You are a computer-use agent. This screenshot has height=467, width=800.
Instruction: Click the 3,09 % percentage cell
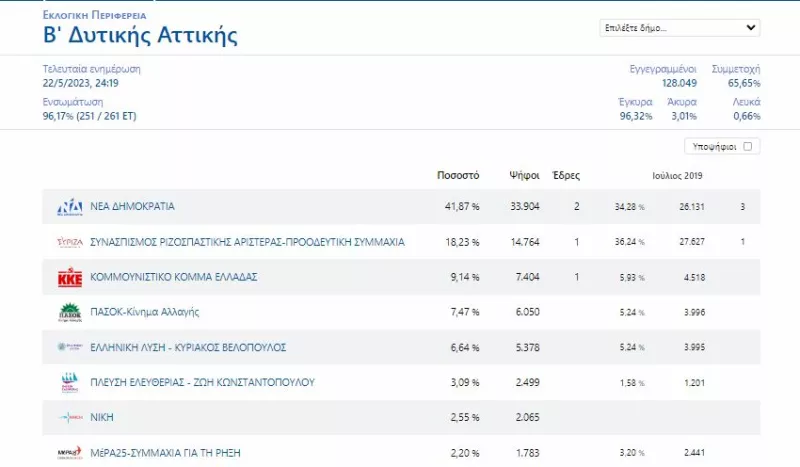coord(465,382)
